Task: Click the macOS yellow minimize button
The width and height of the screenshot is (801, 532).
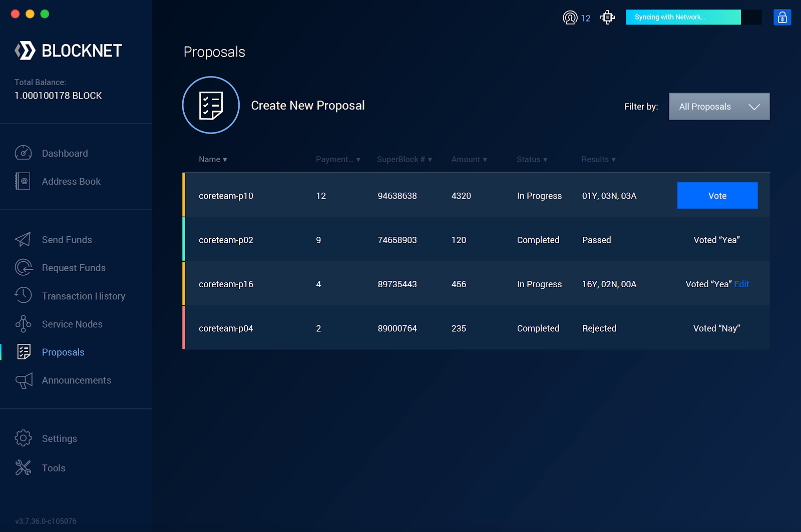Action: click(x=30, y=14)
